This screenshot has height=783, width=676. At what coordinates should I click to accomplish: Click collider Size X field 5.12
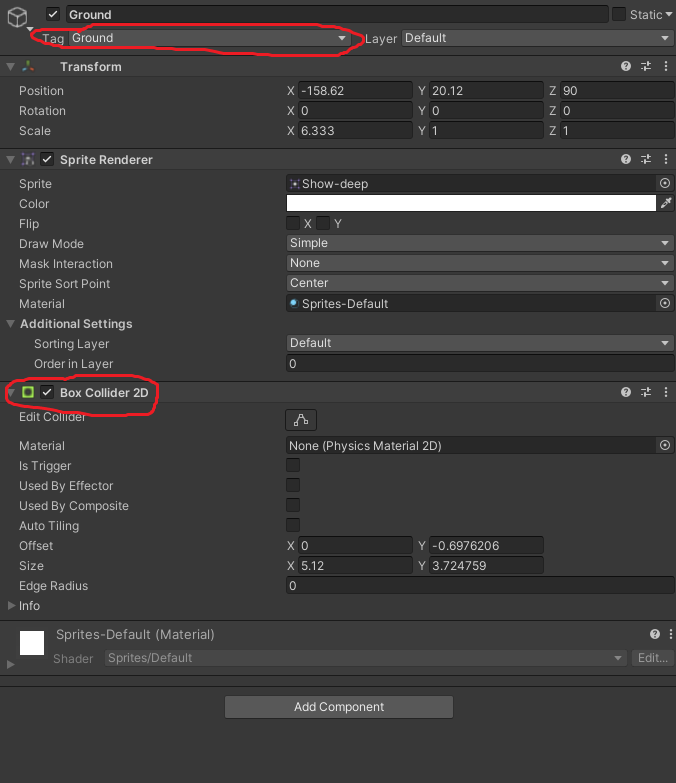coord(355,565)
